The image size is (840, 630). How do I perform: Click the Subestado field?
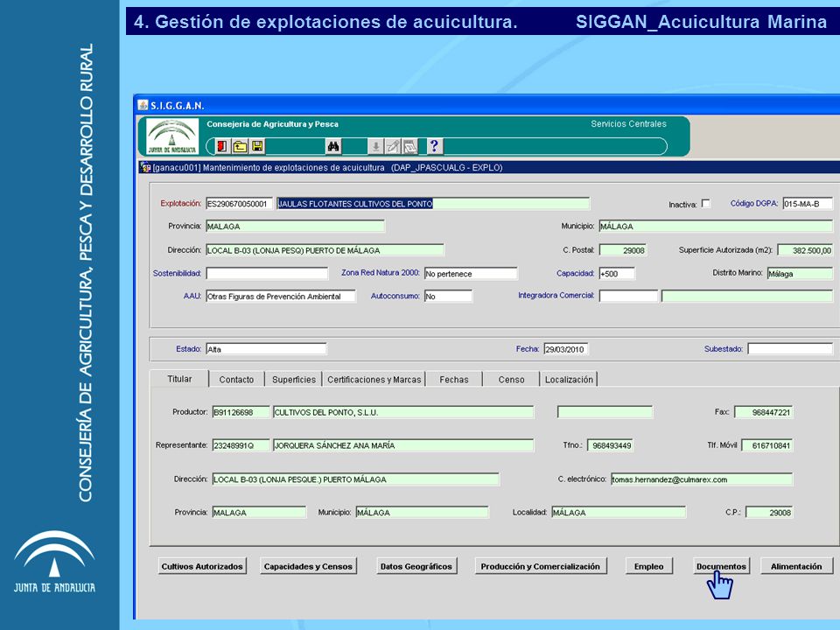tap(790, 349)
